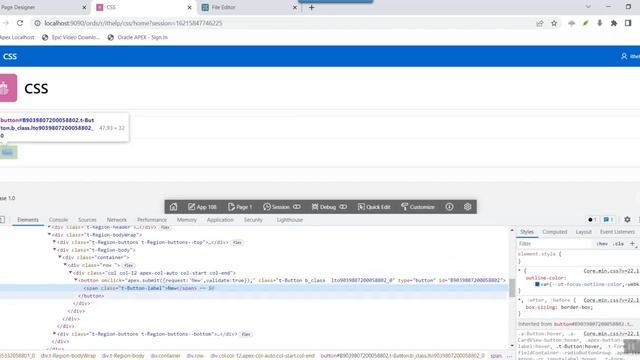Reload the current browser page
Image resolution: width=640 pixels, height=360 pixels.
click(20, 23)
